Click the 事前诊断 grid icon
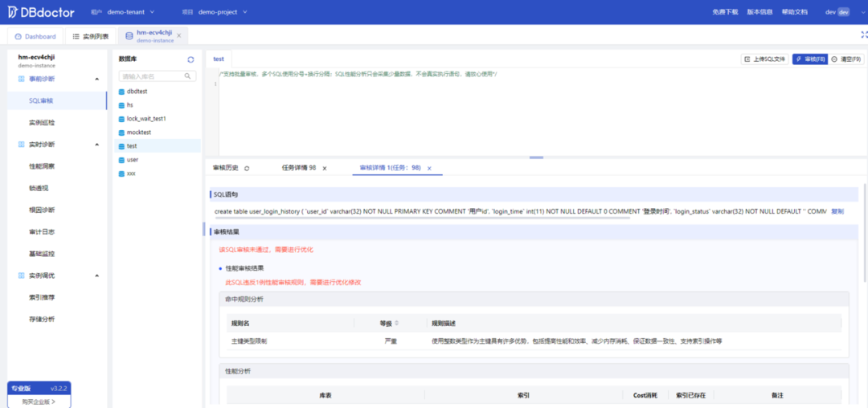 coord(21,79)
